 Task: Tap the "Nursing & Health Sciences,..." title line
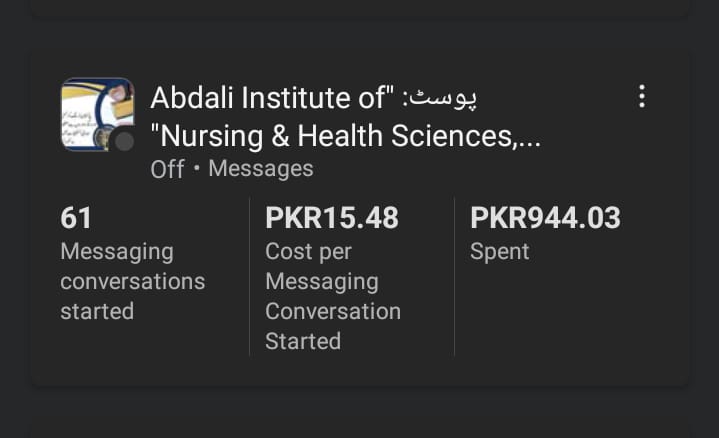pyautogui.click(x=345, y=135)
